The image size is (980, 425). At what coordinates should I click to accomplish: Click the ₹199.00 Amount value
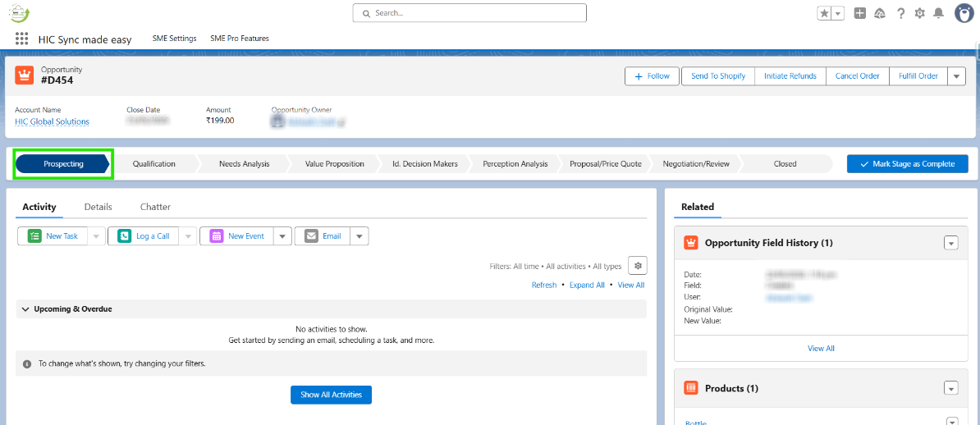point(220,121)
